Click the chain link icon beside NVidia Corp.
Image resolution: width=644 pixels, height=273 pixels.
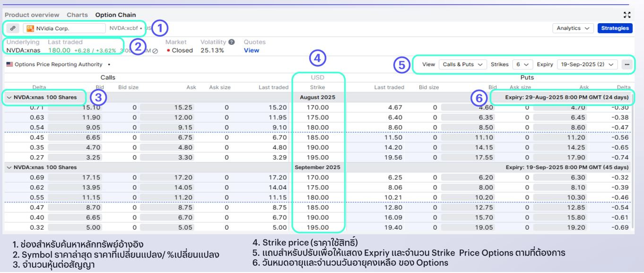(13, 28)
